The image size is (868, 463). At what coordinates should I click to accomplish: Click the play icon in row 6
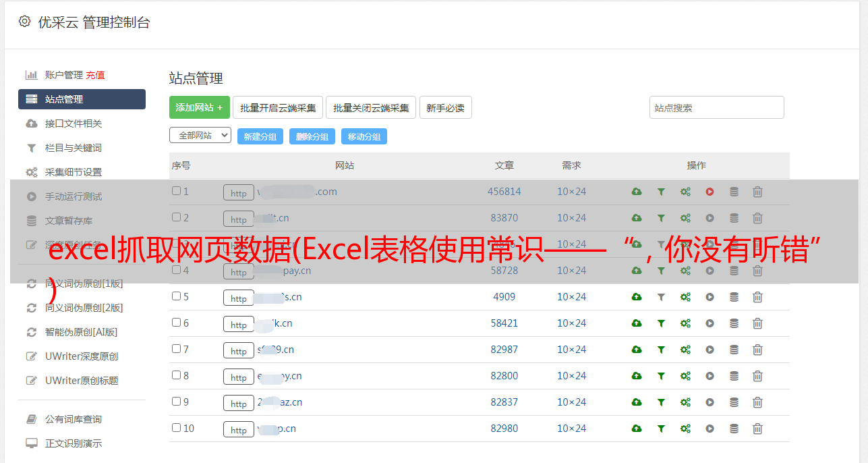710,323
